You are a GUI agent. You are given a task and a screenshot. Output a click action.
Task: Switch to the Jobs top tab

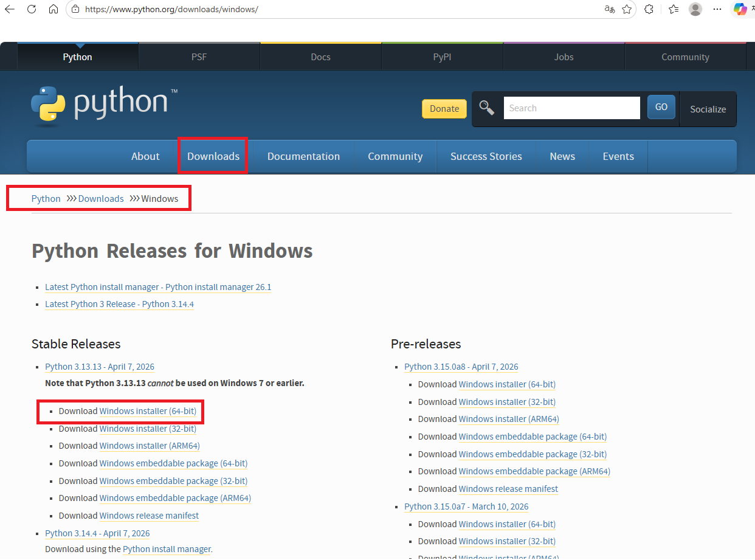(564, 57)
